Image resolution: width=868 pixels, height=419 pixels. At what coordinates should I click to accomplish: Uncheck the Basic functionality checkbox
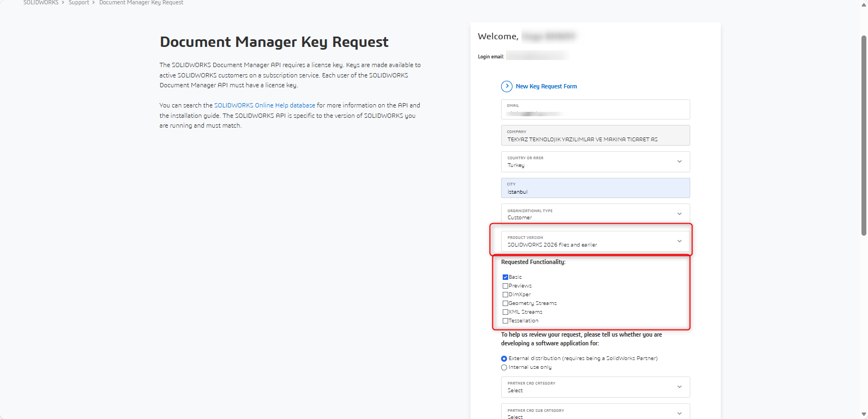coord(505,277)
